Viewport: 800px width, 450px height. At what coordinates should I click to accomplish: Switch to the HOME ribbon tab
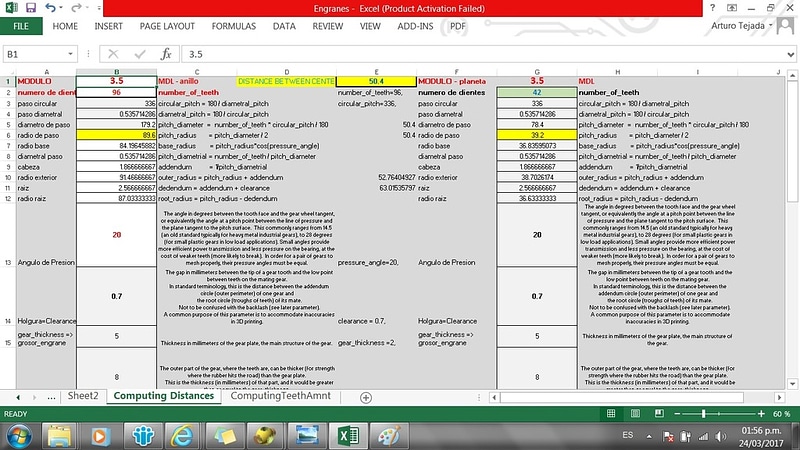click(x=65, y=26)
